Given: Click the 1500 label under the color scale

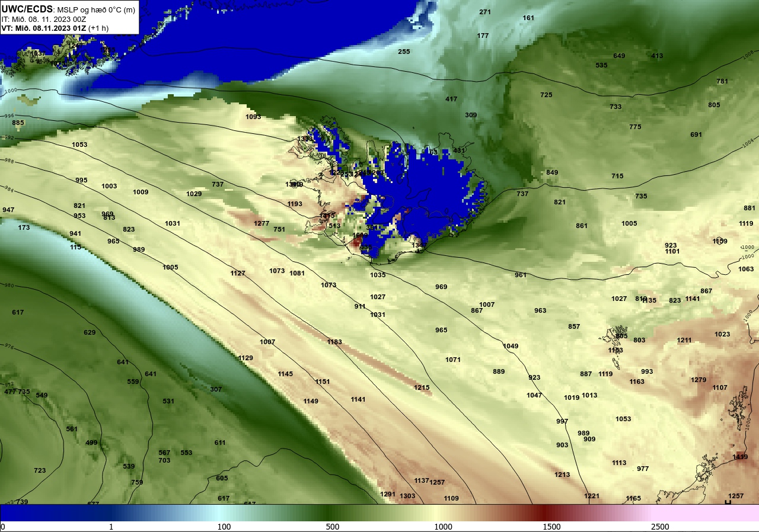Looking at the screenshot, I should pos(551,527).
